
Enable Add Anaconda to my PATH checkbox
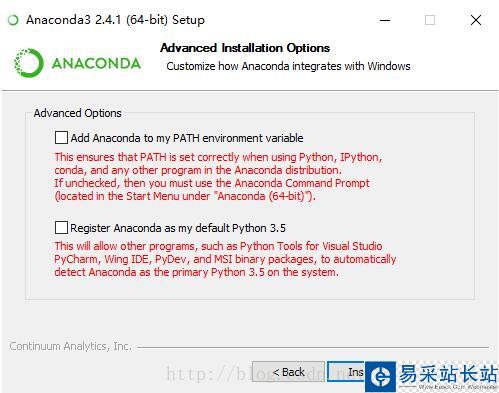tap(61, 137)
